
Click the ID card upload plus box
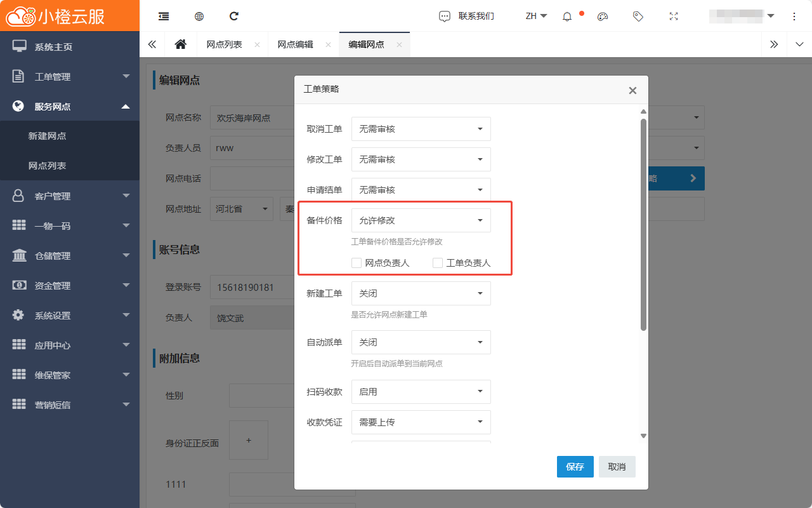[x=249, y=440]
